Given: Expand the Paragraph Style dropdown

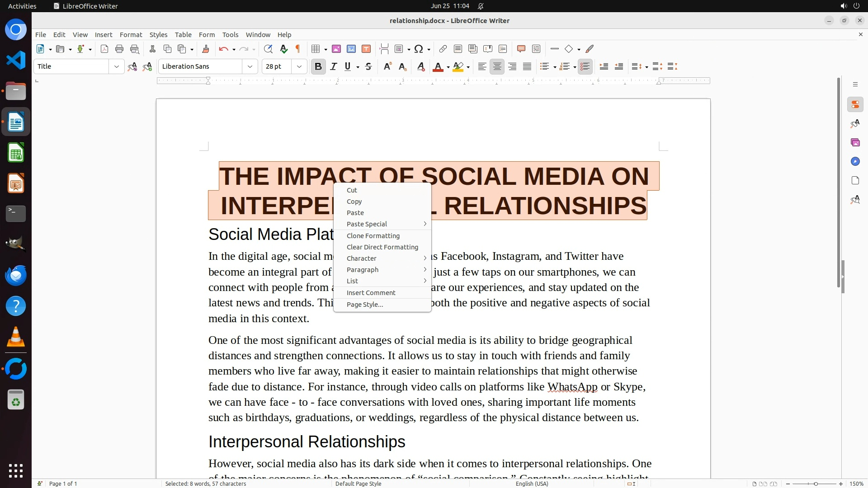Looking at the screenshot, I should [x=116, y=67].
